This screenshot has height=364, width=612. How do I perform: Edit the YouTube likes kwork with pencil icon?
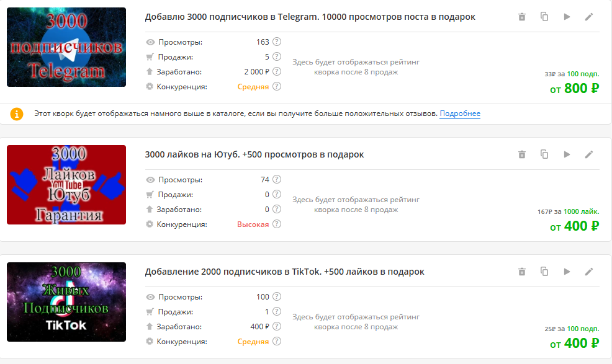coord(589,154)
